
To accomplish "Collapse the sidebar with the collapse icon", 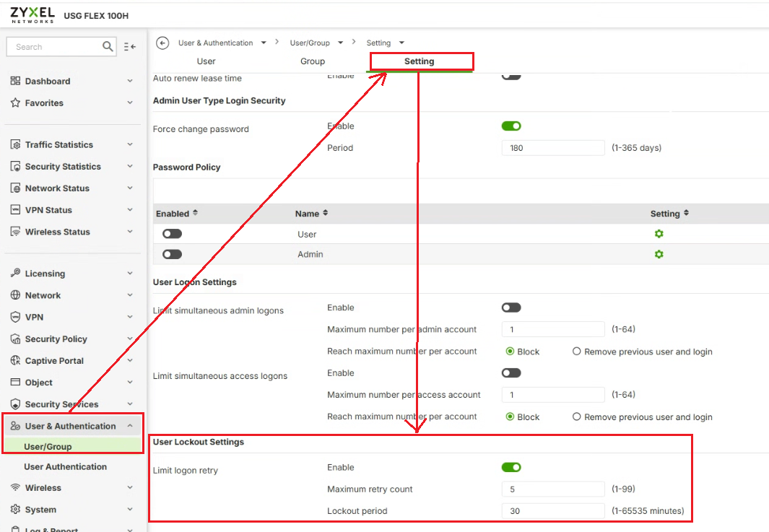I will tap(130, 47).
